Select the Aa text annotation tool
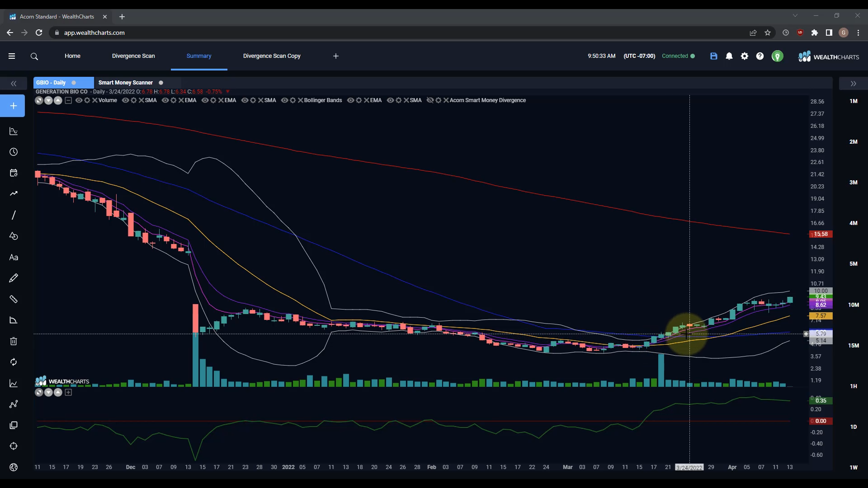The image size is (868, 488). click(x=14, y=257)
